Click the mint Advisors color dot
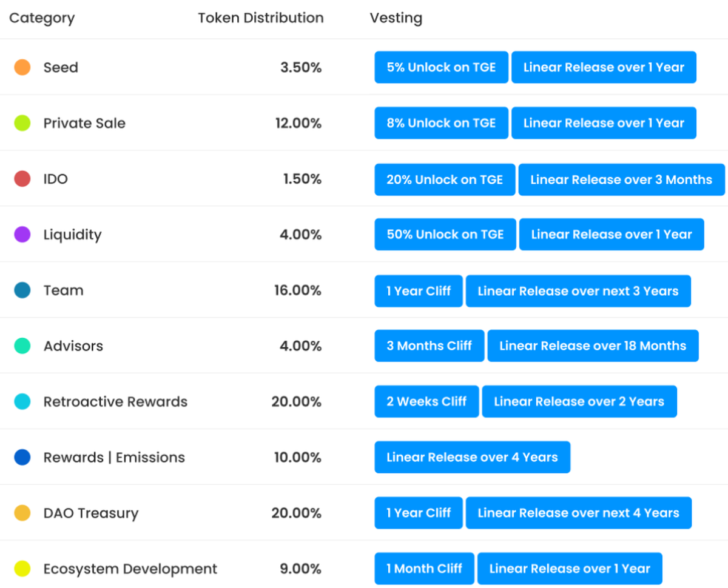The width and height of the screenshot is (728, 588). click(22, 346)
